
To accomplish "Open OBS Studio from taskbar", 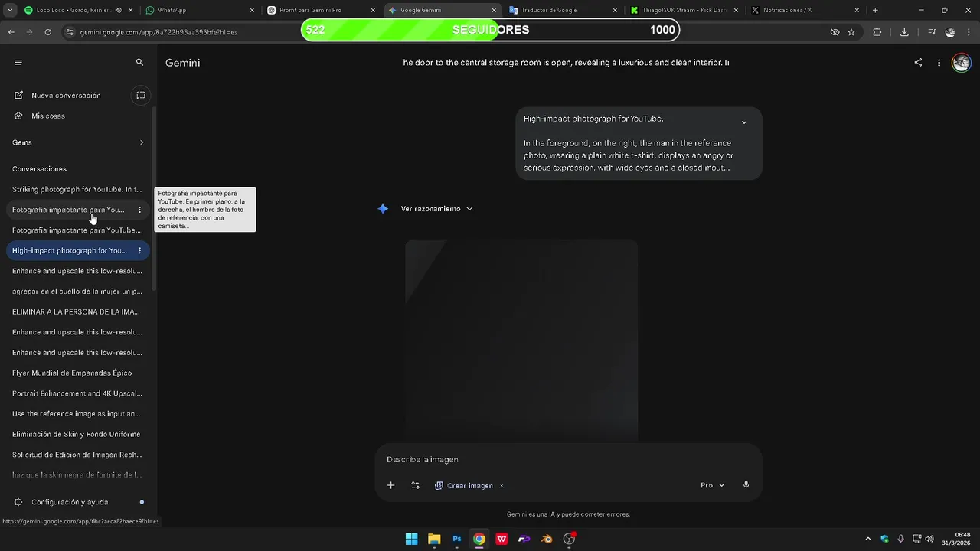I will pyautogui.click(x=569, y=540).
